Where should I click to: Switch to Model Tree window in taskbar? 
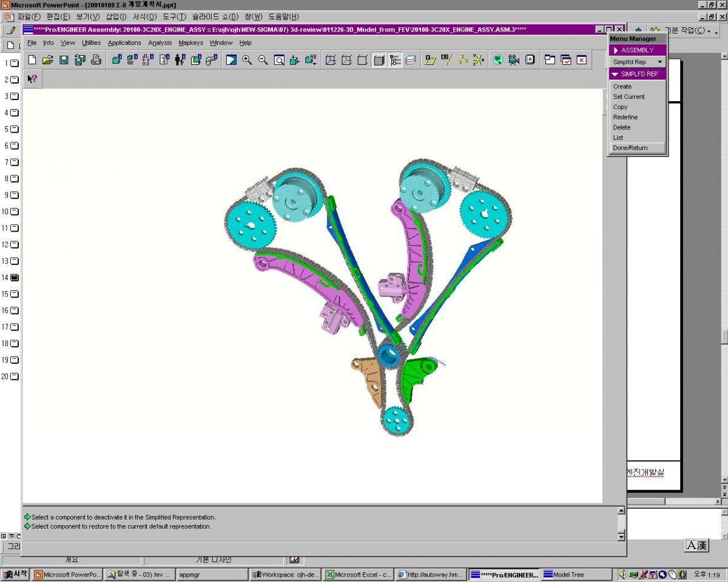pos(576,575)
